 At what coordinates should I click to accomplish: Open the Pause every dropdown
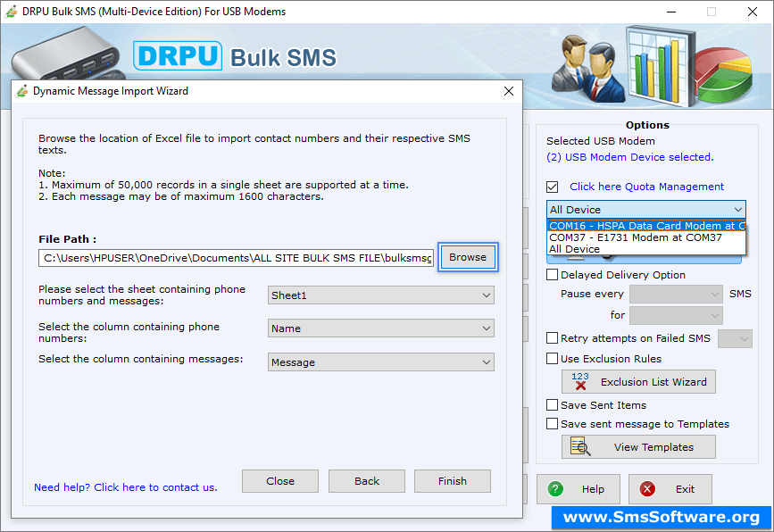pos(677,295)
